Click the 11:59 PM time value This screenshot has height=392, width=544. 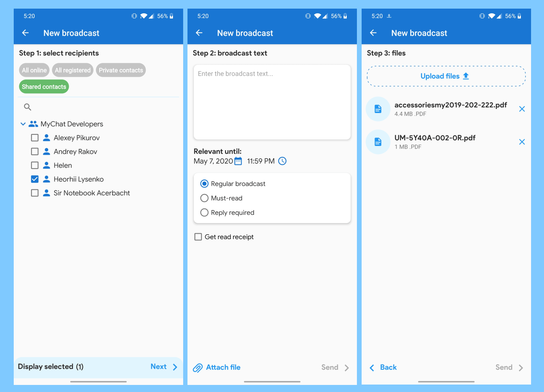pos(261,161)
